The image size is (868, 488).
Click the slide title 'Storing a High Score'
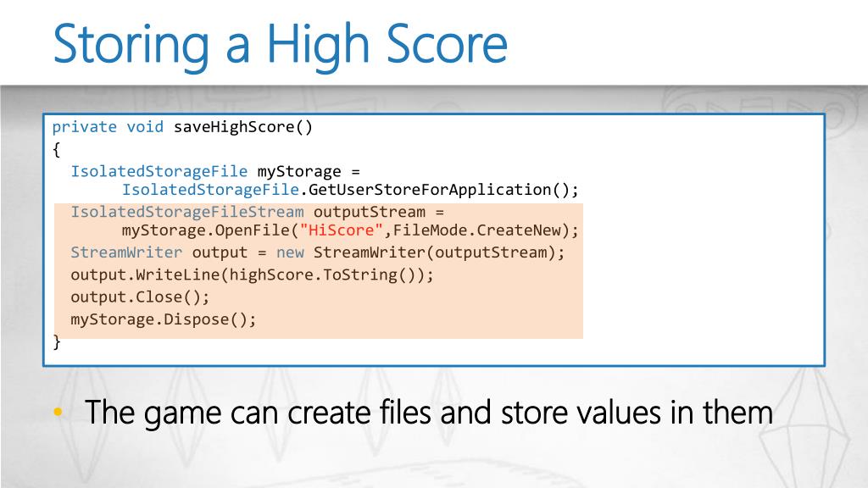coord(280,46)
